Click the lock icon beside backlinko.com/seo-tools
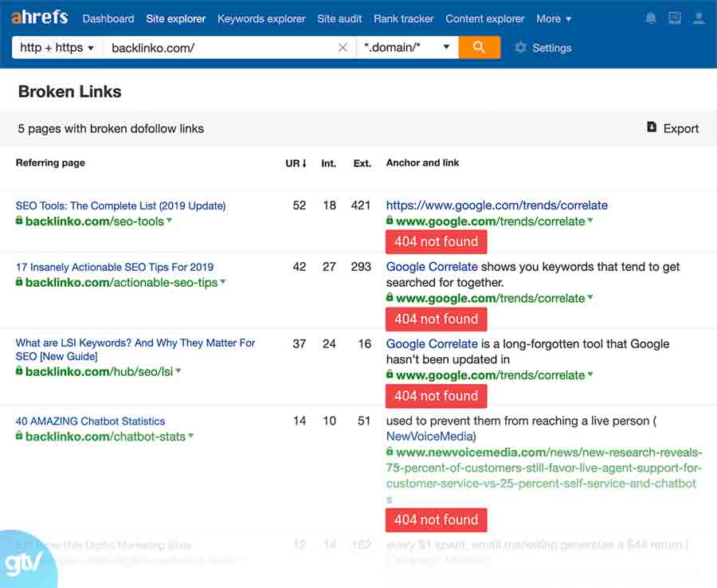Screen dimensions: 717x588 18,221
